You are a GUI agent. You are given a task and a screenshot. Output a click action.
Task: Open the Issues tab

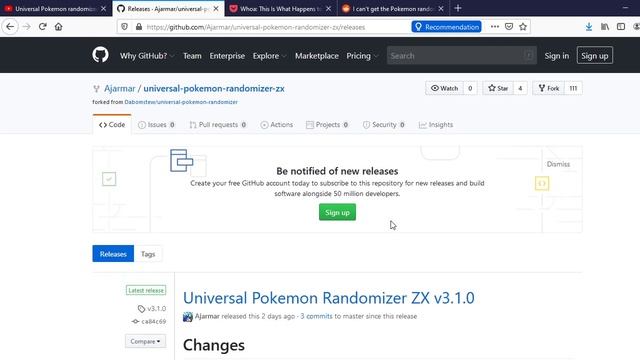(x=157, y=125)
